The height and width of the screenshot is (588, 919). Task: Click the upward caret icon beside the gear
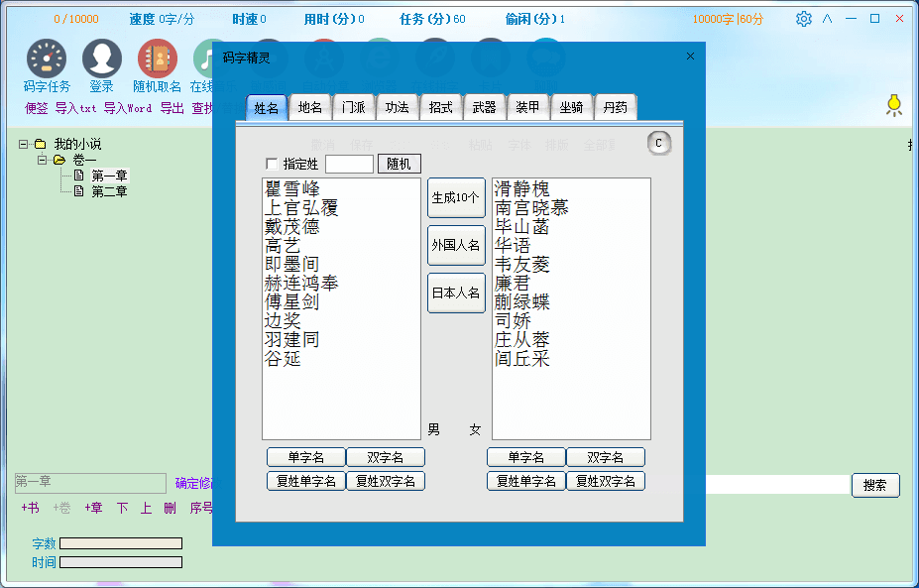[x=827, y=19]
